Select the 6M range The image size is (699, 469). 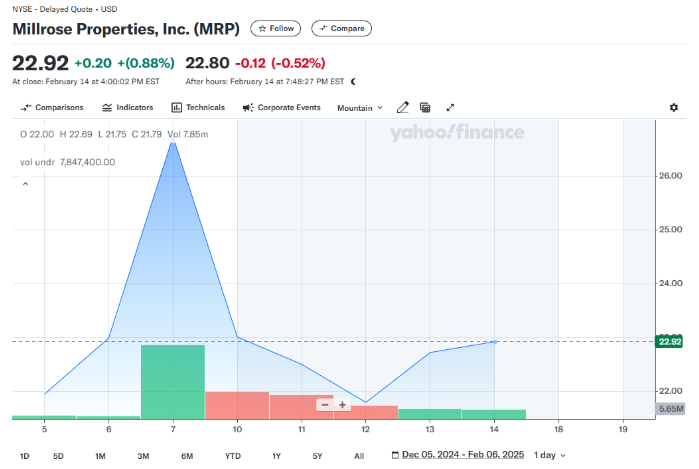187,456
